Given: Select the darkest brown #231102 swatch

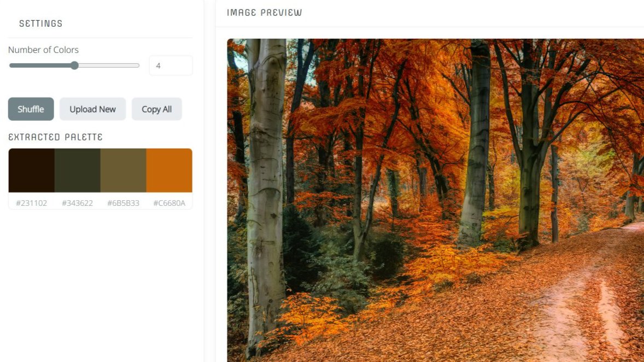Looking at the screenshot, I should click(x=32, y=170).
